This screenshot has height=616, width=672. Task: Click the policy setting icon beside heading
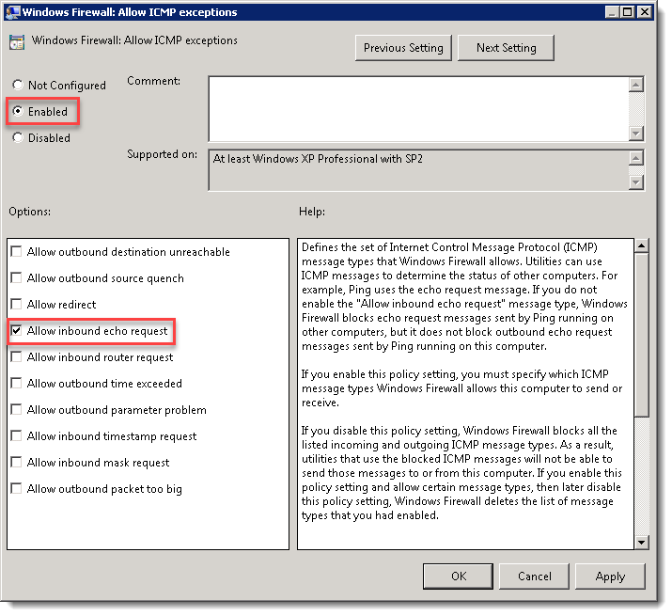[x=18, y=43]
